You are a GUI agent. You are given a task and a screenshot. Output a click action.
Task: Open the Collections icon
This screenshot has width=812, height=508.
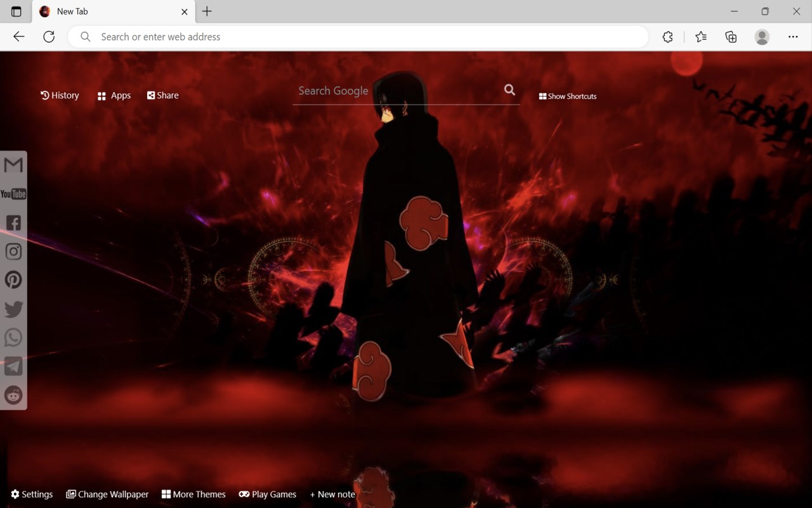731,37
